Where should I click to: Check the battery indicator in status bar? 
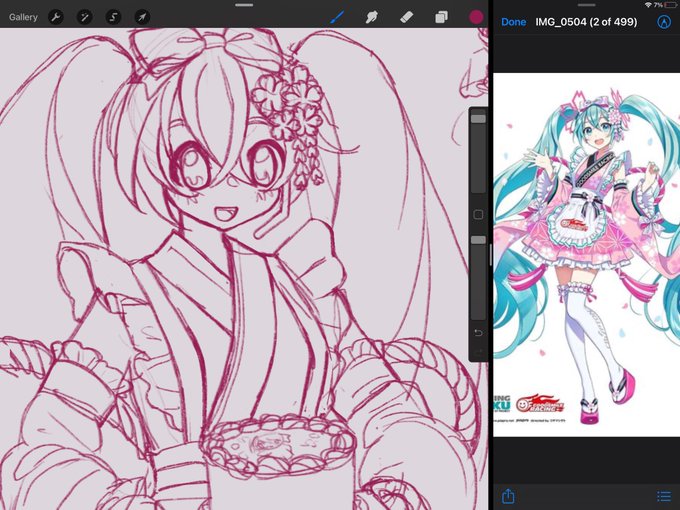tap(671, 5)
